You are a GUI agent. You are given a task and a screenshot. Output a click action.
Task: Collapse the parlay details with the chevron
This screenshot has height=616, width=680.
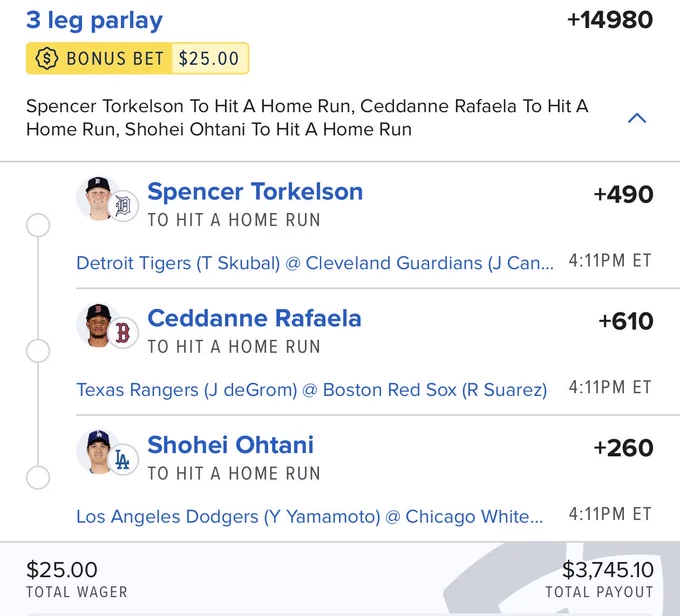point(637,118)
